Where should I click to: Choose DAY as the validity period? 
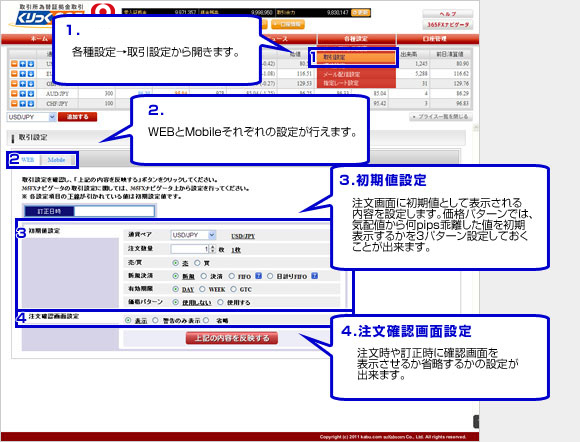coord(176,289)
